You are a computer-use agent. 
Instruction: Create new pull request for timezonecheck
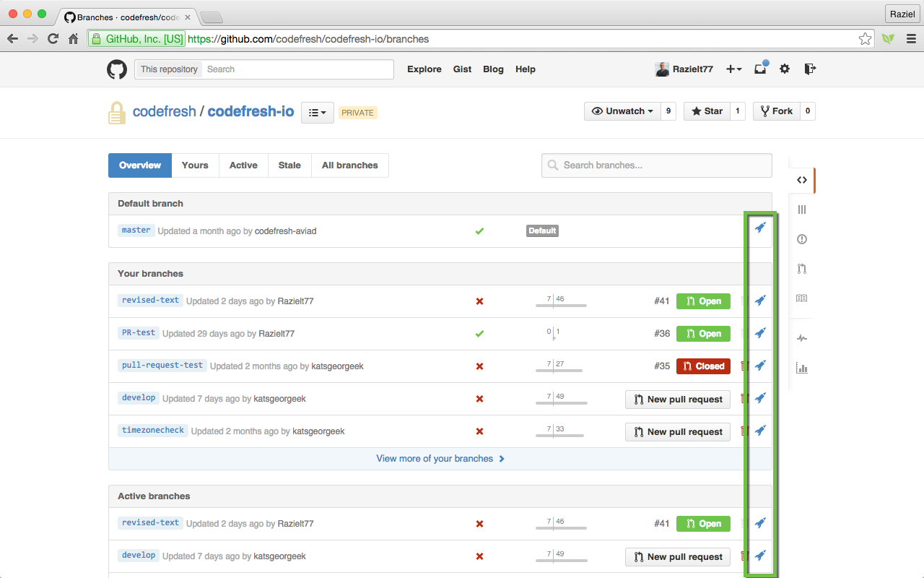[678, 431]
